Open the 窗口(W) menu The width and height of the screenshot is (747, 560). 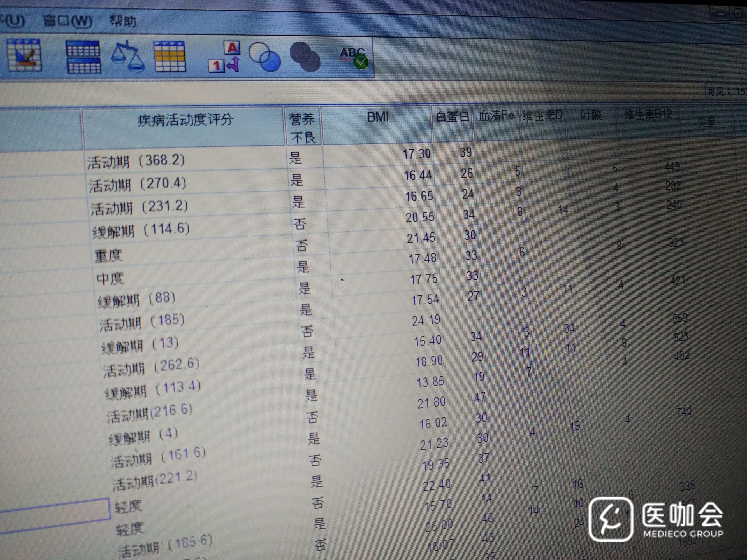pos(67,21)
